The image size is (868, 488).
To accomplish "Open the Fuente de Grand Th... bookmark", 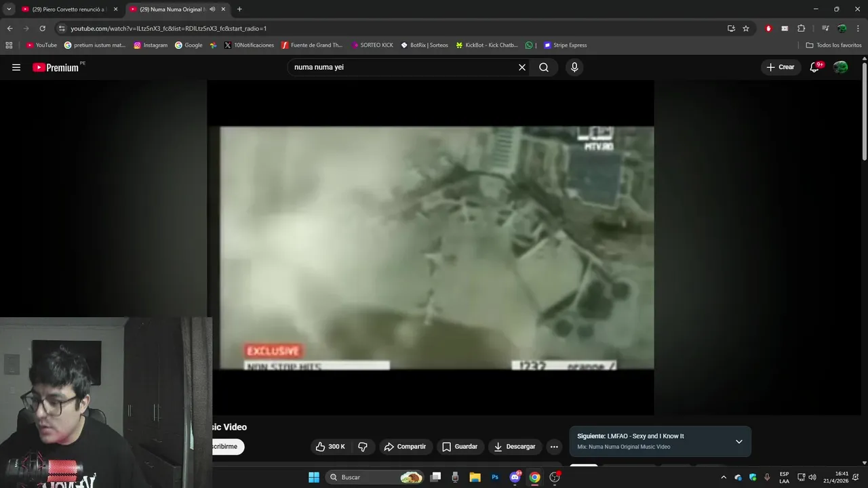I will [312, 45].
